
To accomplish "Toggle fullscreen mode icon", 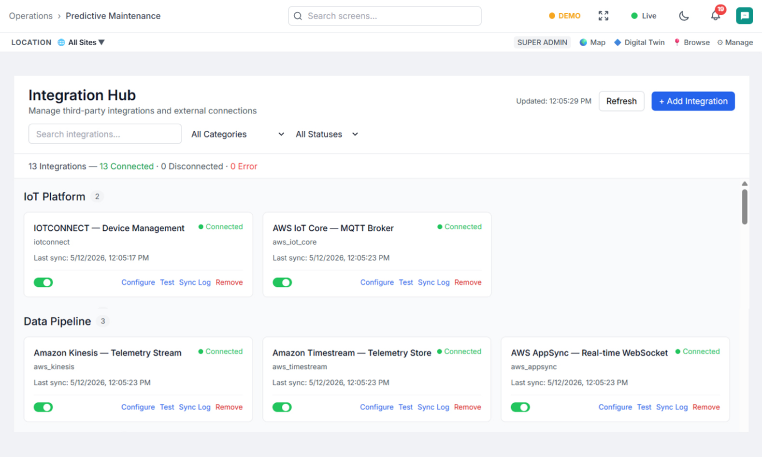I will (603, 16).
